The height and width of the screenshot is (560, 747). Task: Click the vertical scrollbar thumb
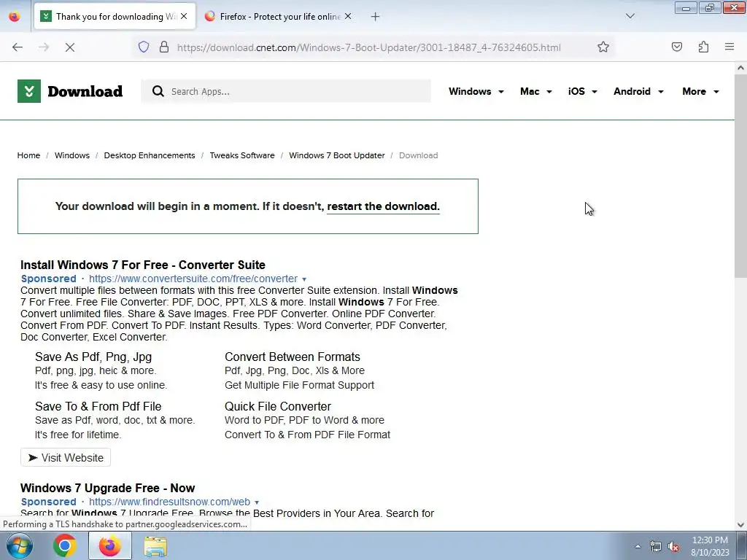pos(740,175)
